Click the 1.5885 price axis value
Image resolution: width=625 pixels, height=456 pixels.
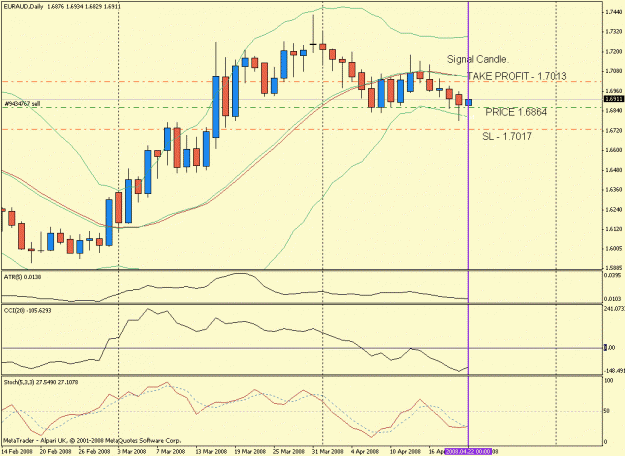(x=613, y=267)
